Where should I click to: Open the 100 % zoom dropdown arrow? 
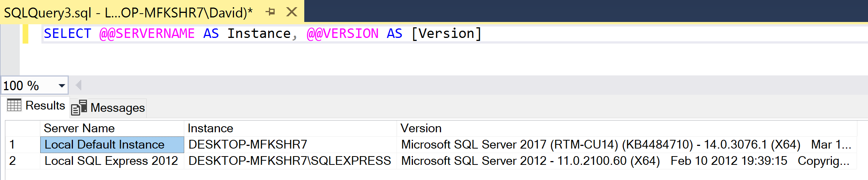[62, 86]
